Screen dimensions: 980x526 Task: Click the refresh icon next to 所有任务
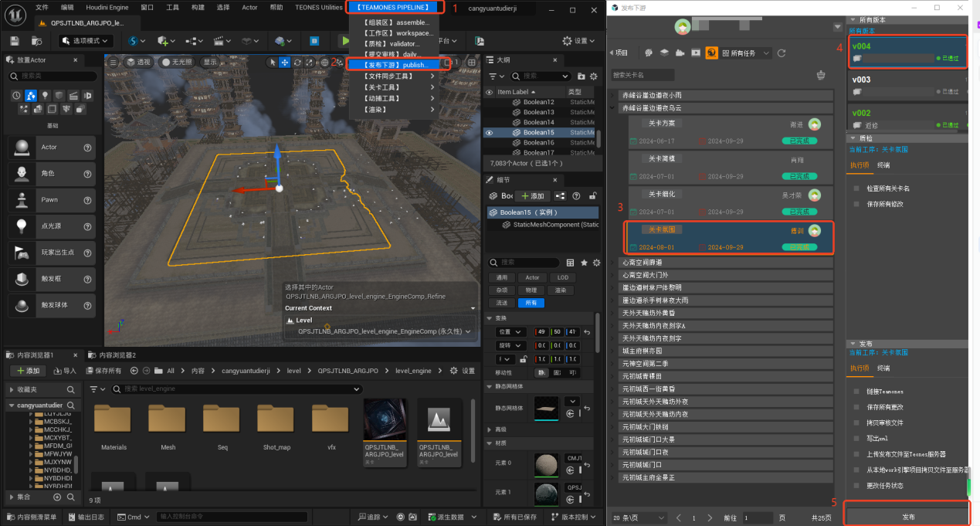point(782,53)
